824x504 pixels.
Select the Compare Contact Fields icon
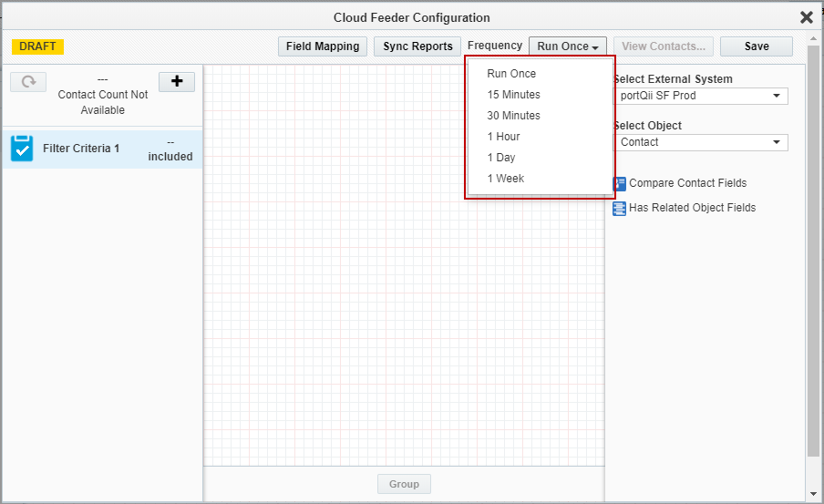tap(620, 184)
